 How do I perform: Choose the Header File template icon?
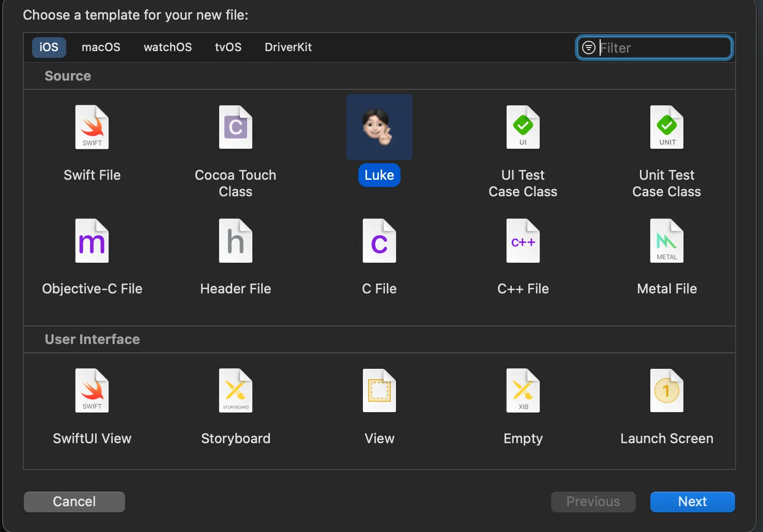pos(236,241)
